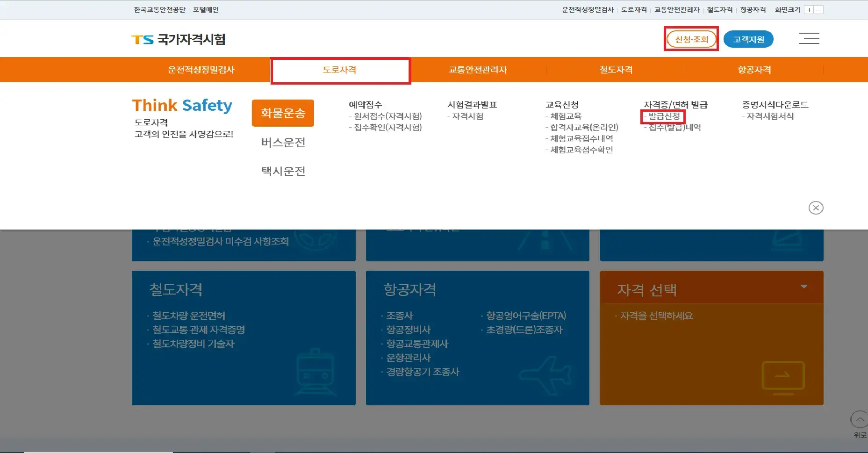Viewport: 868px width, 453px height.
Task: Click 교육신청 heading
Action: tap(562, 105)
